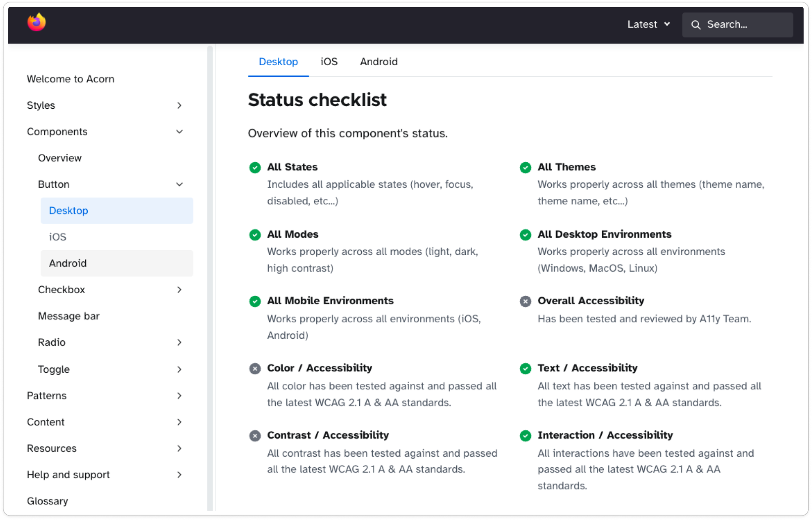Open the Glossary sidebar link
Screen dimensions: 812x520
[48, 501]
